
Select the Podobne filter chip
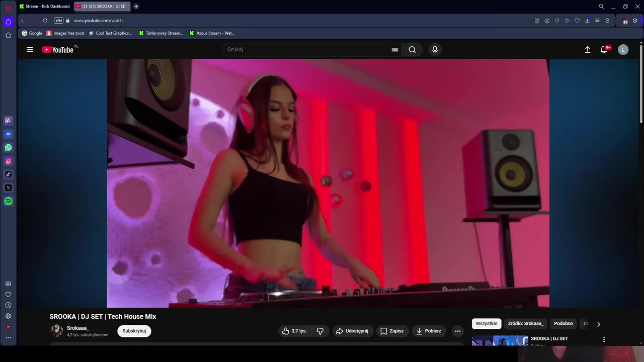point(563,324)
